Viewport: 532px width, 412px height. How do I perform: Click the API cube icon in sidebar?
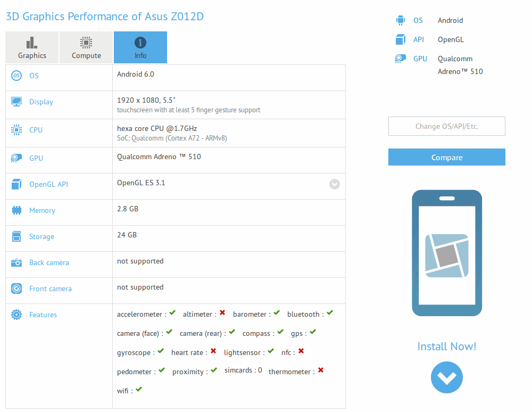tap(401, 39)
